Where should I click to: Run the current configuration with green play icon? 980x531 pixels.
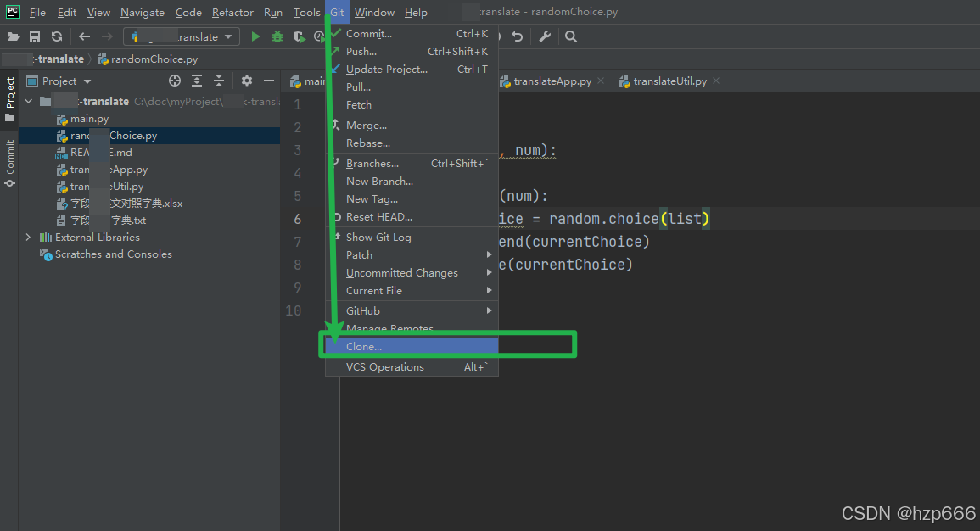tap(255, 36)
